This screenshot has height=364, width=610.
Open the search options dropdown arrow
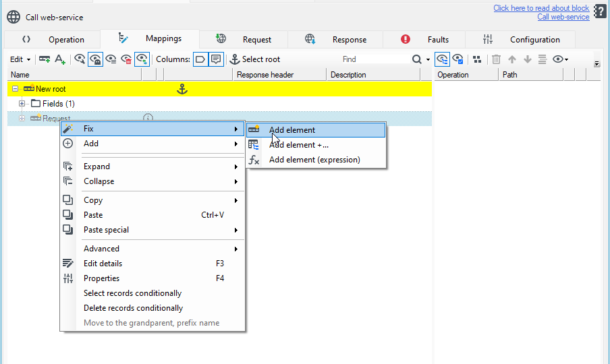point(428,59)
